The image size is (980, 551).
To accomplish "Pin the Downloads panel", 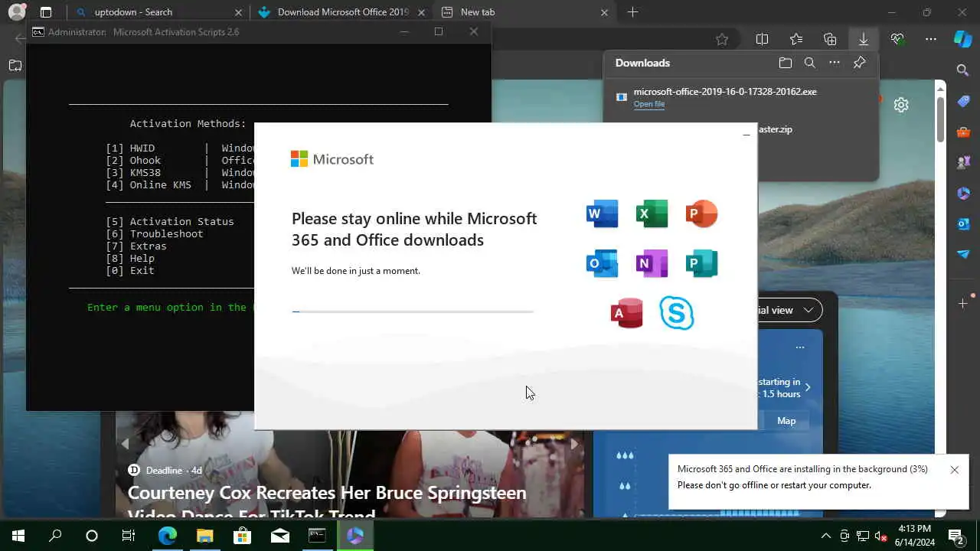I will [859, 63].
